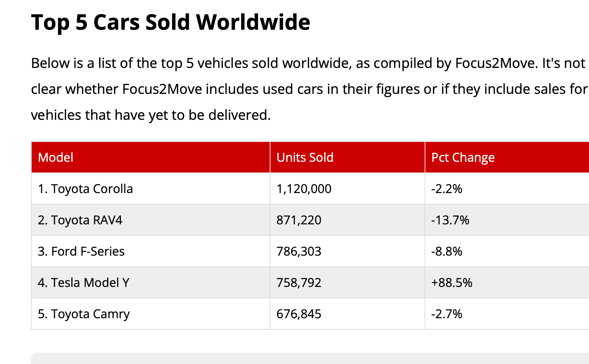Viewport: 589px width, 364px height.
Task: Click the 871,220 units sold value
Action: pos(299,220)
